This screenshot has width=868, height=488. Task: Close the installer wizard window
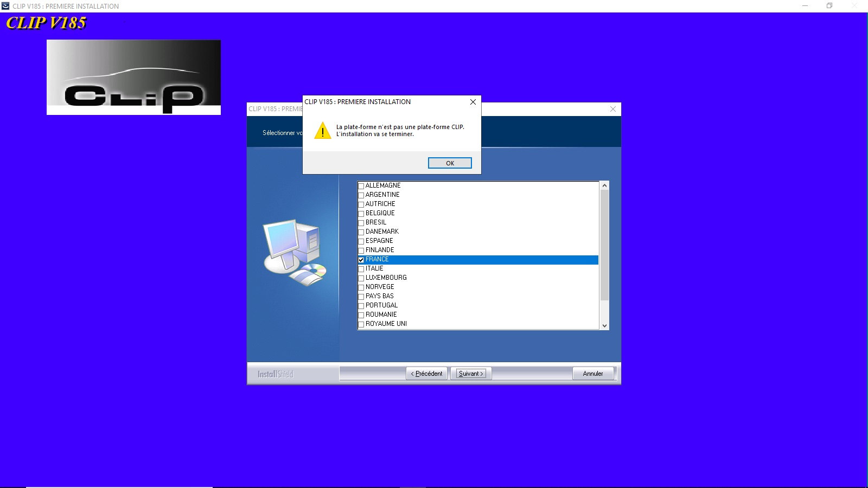pos(613,109)
